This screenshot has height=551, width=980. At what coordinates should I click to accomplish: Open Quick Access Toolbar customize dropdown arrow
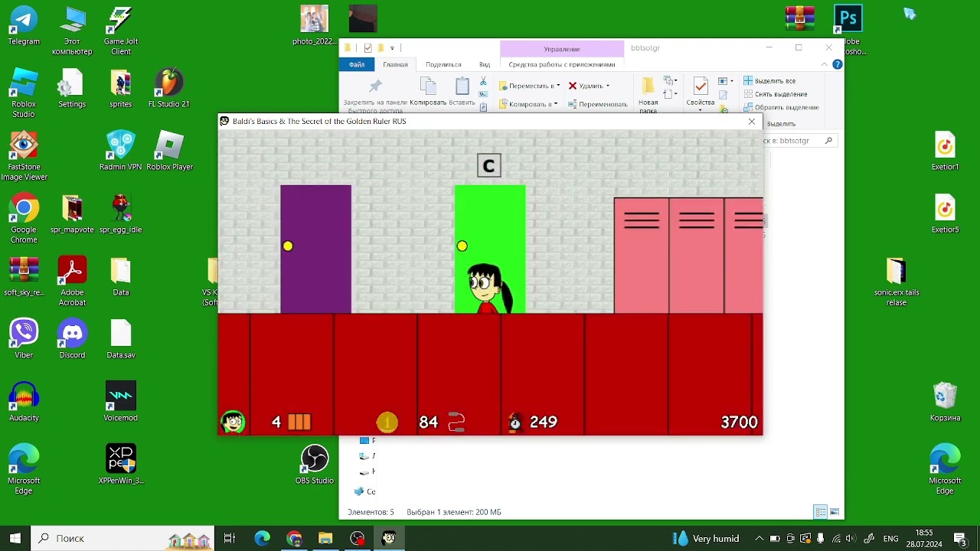[392, 48]
